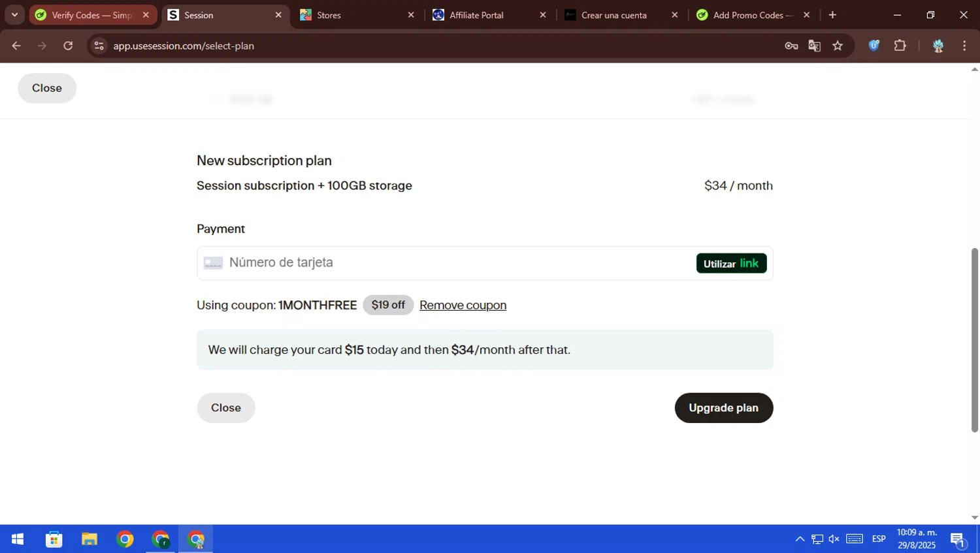This screenshot has width=980, height=553.
Task: Close the Verify Codes tab
Action: pos(146,15)
